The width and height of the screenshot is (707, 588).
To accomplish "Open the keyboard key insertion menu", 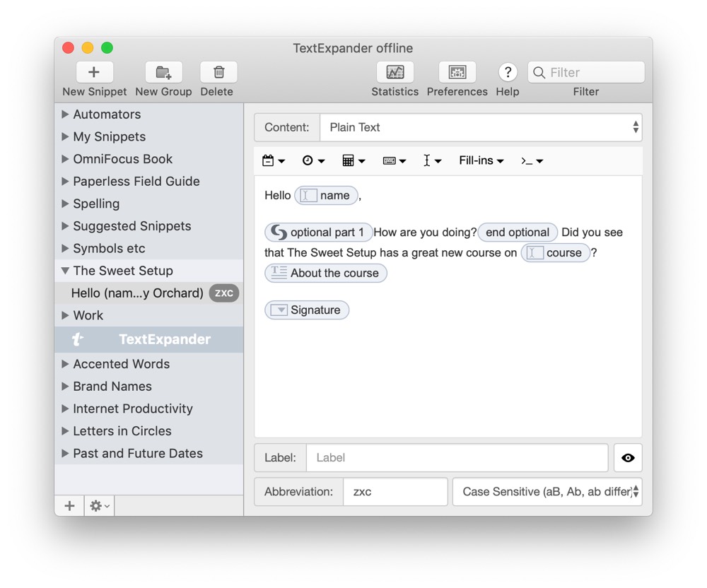I will point(394,160).
